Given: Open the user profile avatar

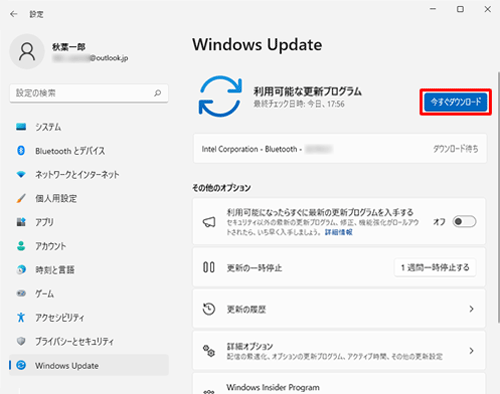Looking at the screenshot, I should coord(27,52).
